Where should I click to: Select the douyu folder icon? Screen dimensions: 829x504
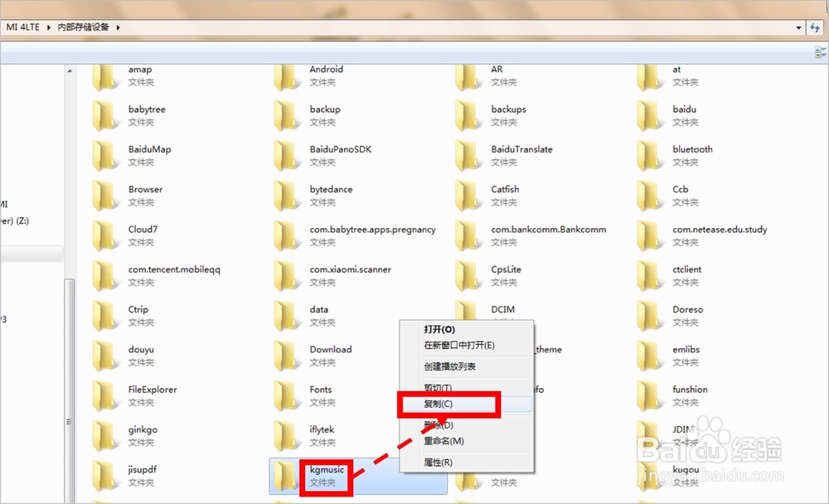104,356
